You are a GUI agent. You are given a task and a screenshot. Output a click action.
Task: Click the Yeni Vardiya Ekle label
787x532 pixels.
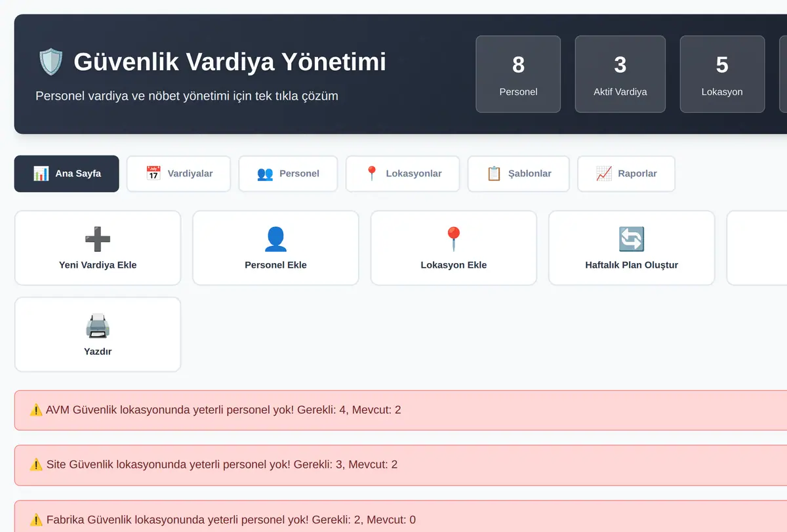tap(98, 265)
